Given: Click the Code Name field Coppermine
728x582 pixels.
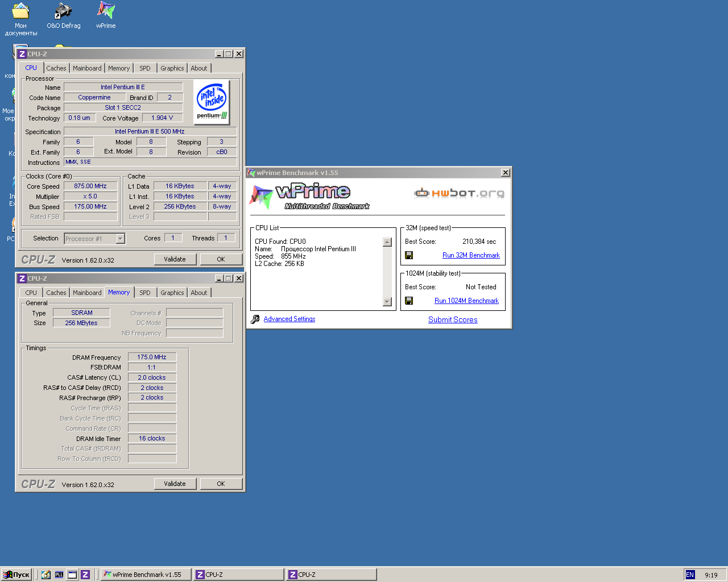Looking at the screenshot, I should 94,97.
